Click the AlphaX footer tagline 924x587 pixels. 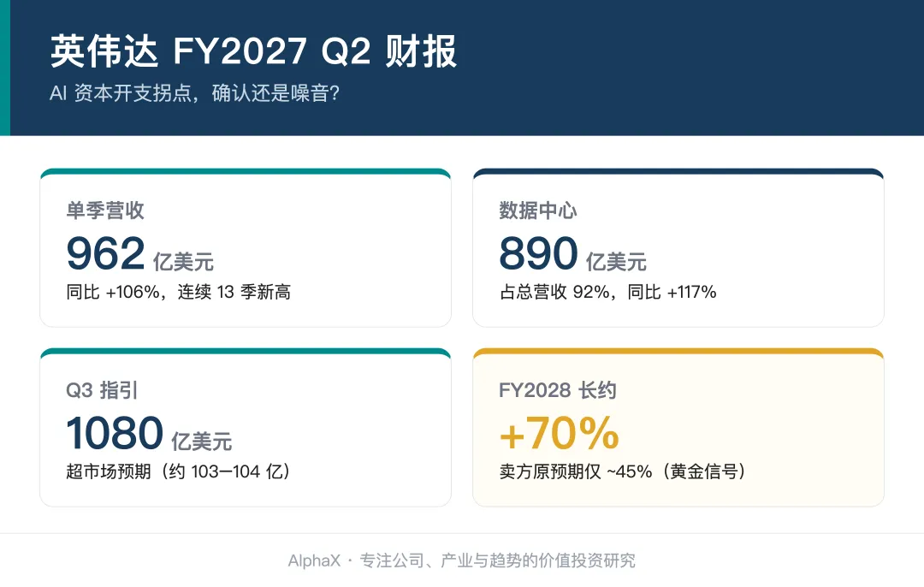462,560
